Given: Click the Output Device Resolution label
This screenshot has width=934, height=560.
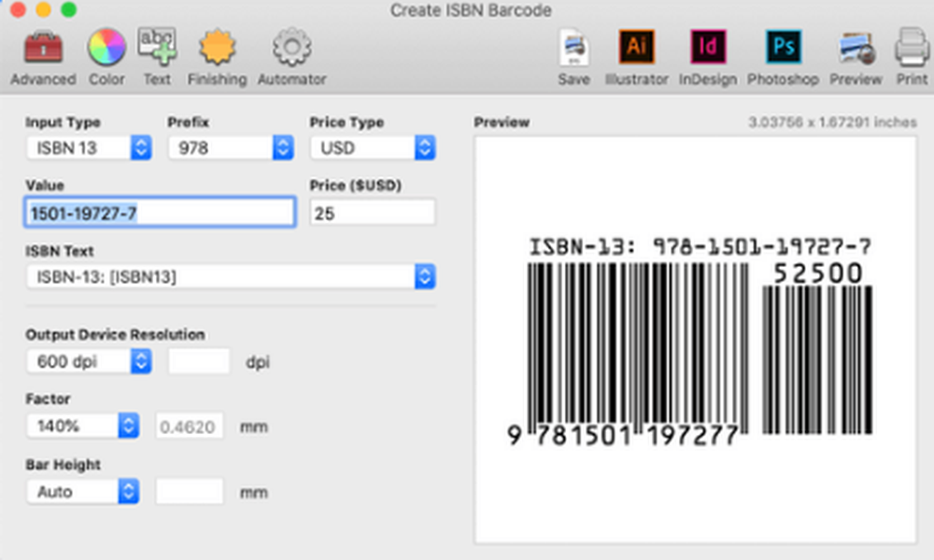Looking at the screenshot, I should pos(115,334).
